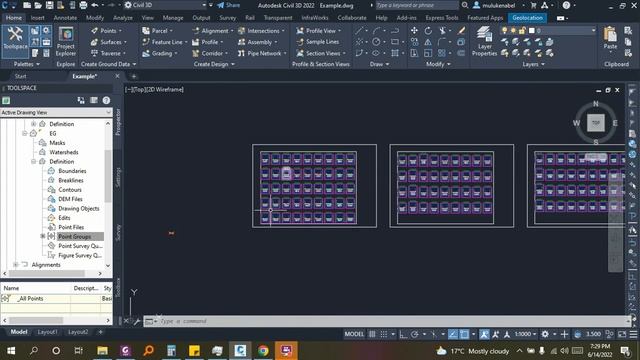The image size is (640, 360).
Task: Open File Explorer from the taskbar
Action: pyautogui.click(x=102, y=351)
